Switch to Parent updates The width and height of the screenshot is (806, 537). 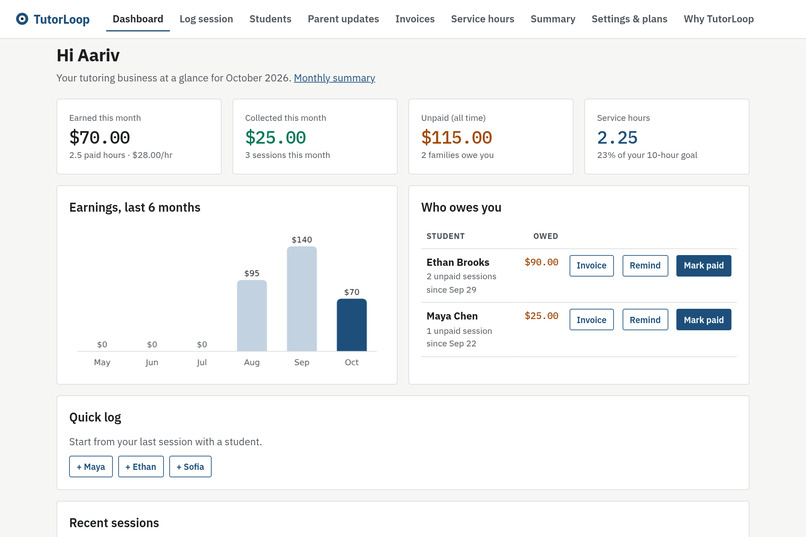pos(343,19)
